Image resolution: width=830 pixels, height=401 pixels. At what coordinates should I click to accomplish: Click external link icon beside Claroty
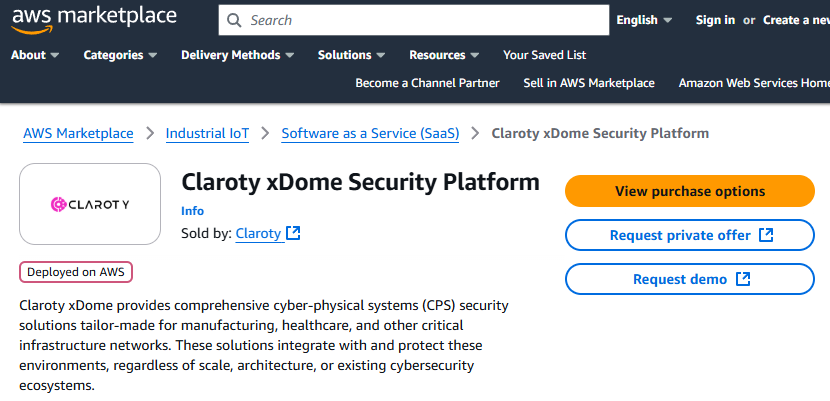(293, 233)
